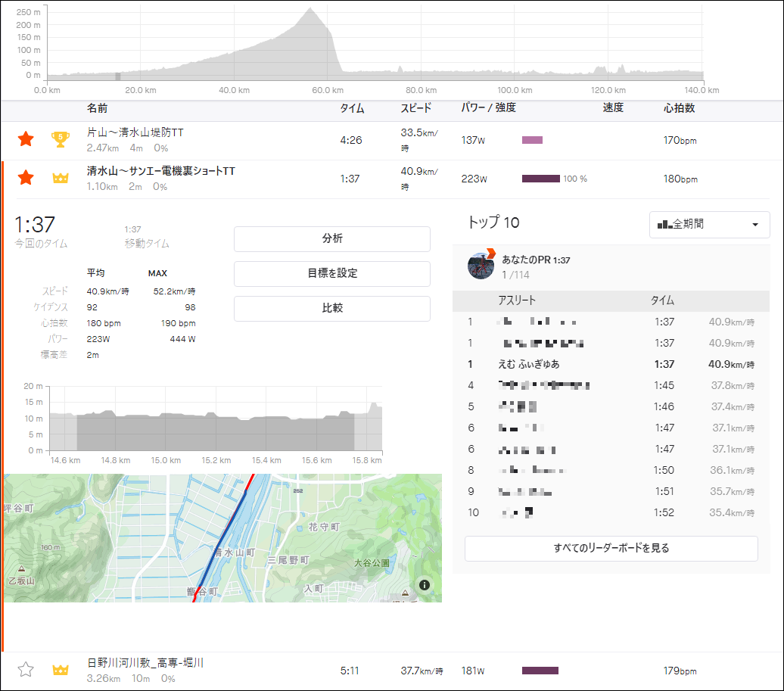
Task: Click rank 8 leaderboard time 1:50
Action: point(664,470)
